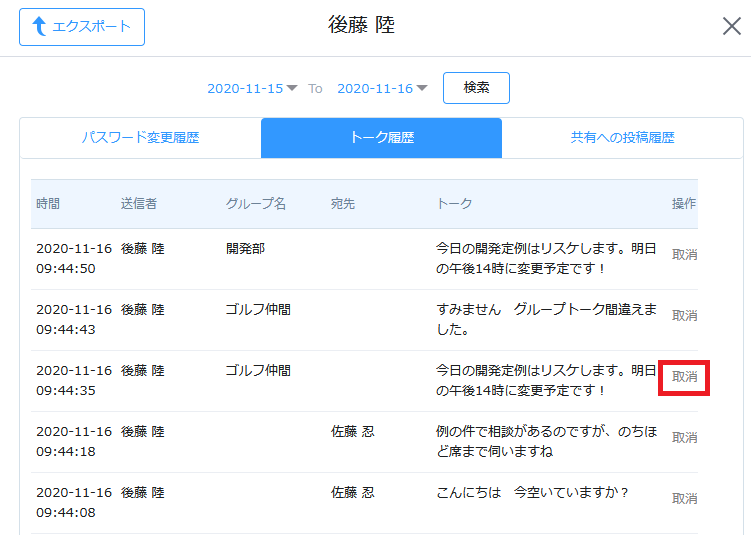Select the 開発部 group name cell

pos(245,249)
